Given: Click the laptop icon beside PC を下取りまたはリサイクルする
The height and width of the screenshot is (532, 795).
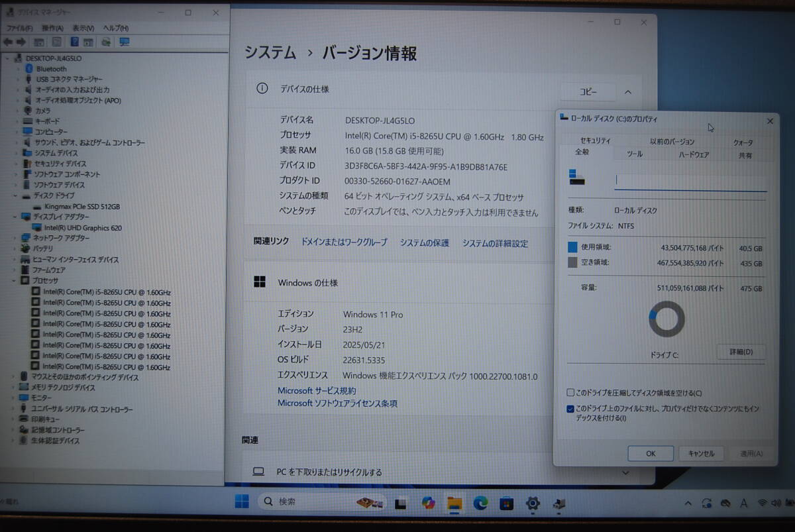Looking at the screenshot, I should (258, 472).
